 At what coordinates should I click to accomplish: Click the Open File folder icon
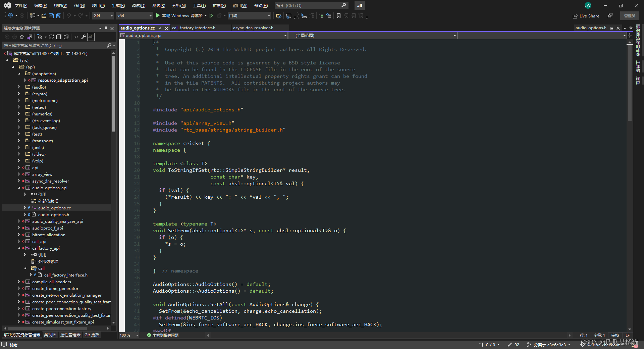(44, 15)
